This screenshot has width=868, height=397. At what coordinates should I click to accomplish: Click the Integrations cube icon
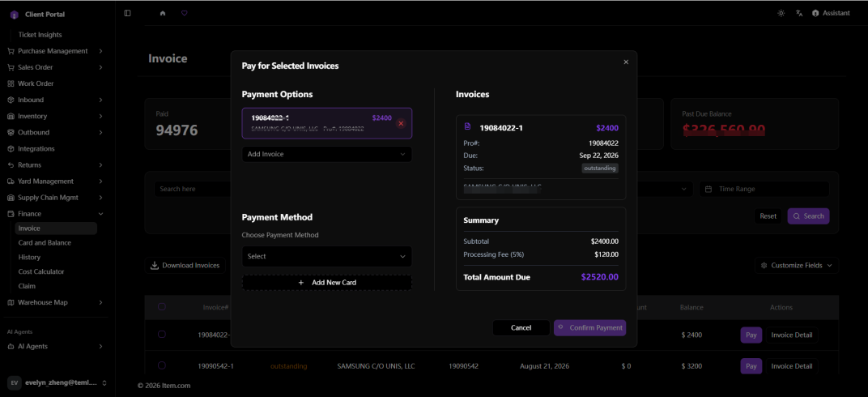point(11,149)
